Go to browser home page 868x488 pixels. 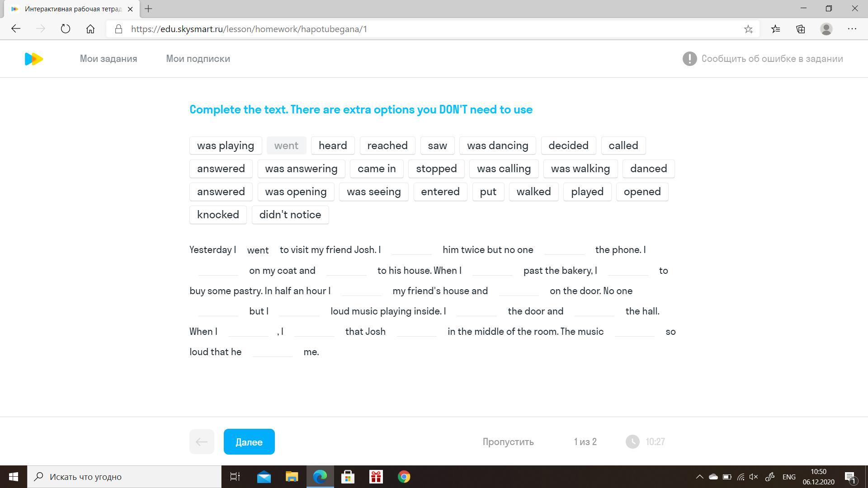click(90, 29)
